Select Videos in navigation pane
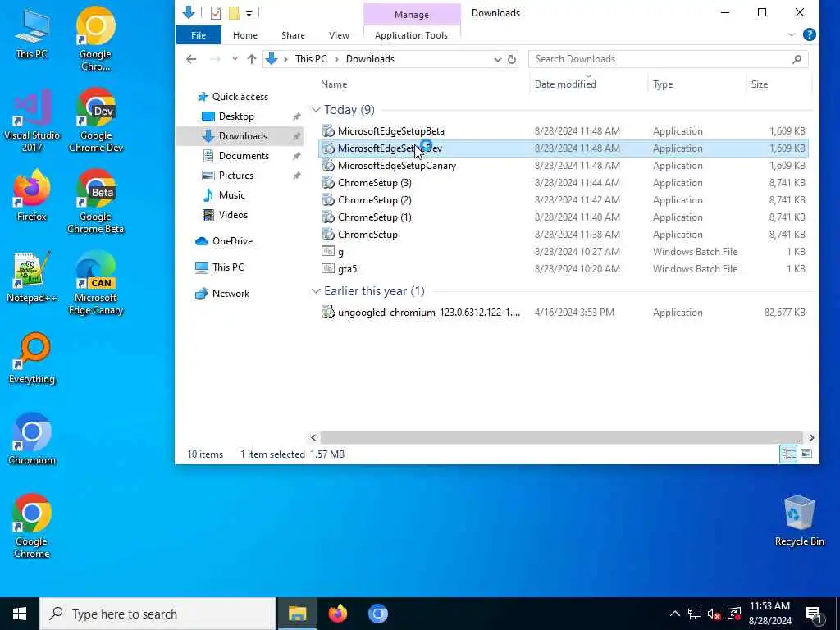Viewport: 840px width, 630px height. pyautogui.click(x=233, y=215)
